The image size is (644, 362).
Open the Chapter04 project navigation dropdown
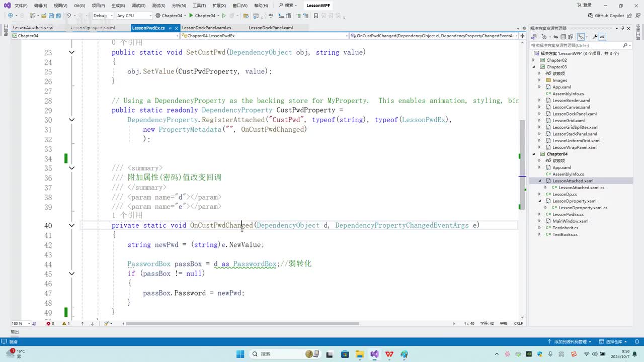(95, 36)
